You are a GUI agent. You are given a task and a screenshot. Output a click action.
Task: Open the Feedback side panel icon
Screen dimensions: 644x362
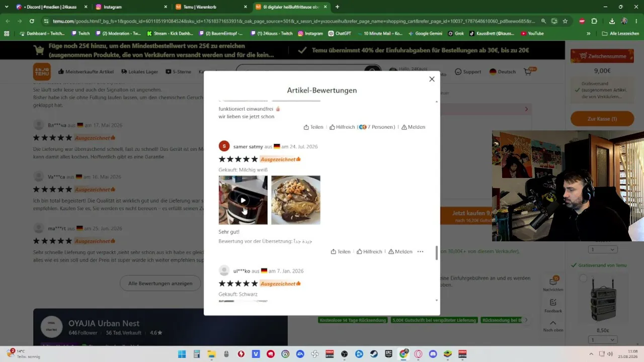(x=553, y=305)
